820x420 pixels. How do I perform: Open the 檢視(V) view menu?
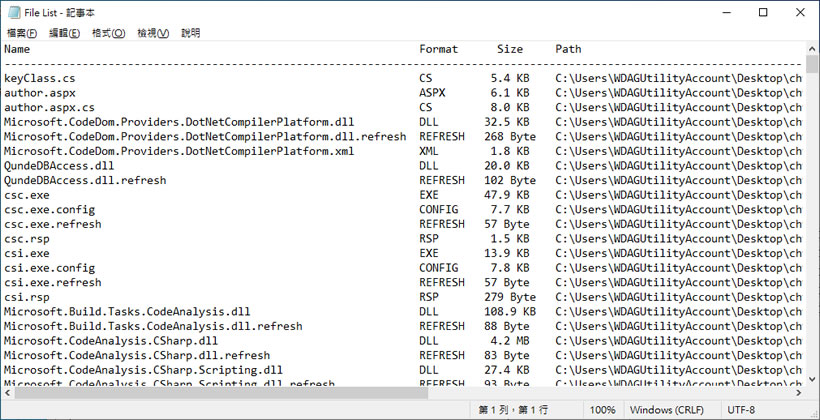tap(153, 33)
